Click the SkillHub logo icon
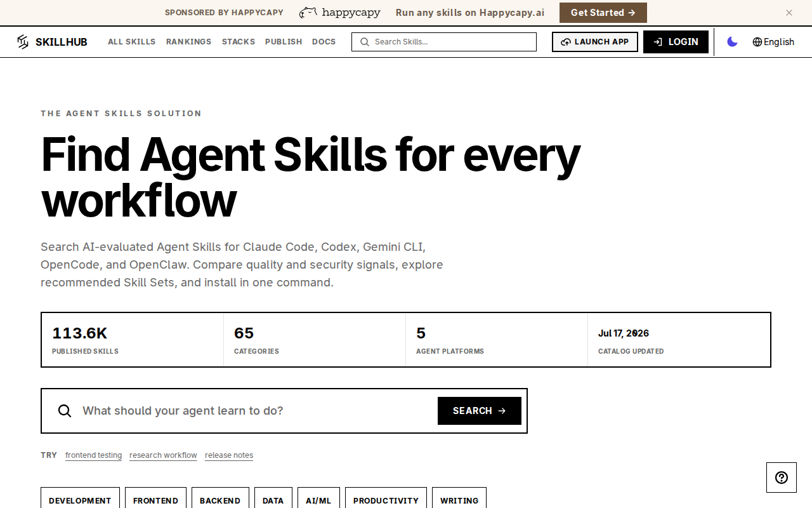The width and height of the screenshot is (812, 508). [23, 42]
